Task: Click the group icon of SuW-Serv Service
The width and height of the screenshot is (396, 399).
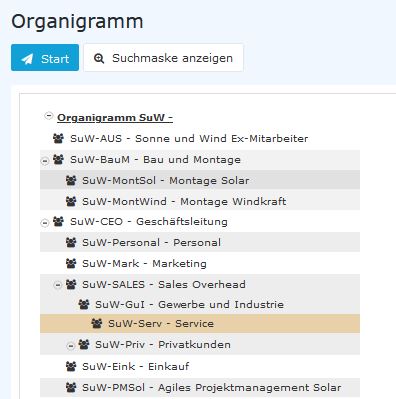Action: [97, 323]
